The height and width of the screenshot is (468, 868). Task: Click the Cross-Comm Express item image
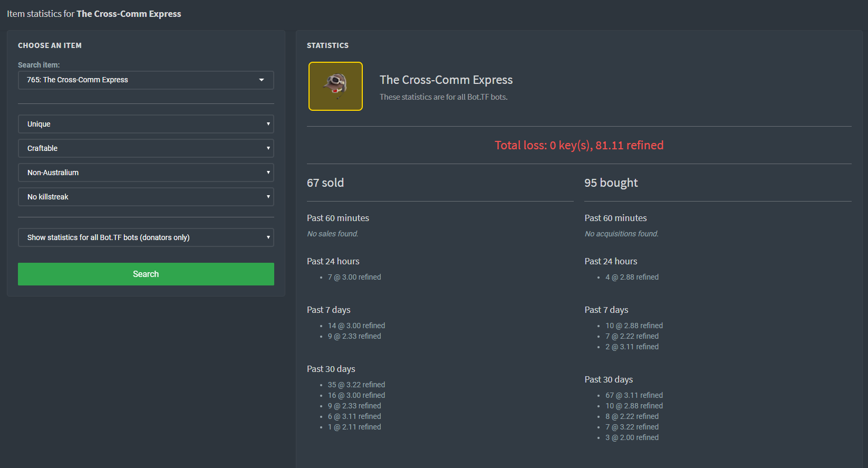click(335, 87)
